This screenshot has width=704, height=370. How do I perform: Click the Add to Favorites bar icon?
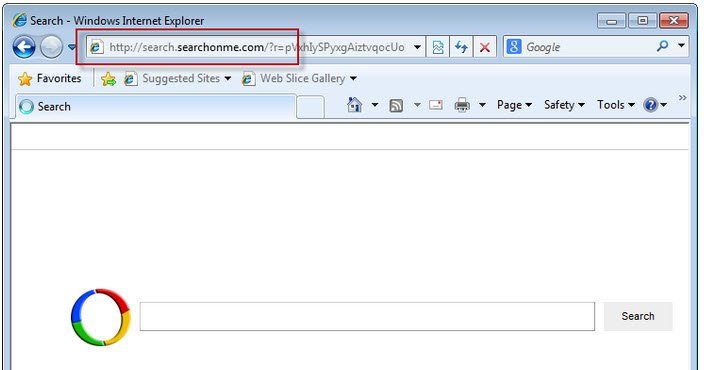coord(108,79)
